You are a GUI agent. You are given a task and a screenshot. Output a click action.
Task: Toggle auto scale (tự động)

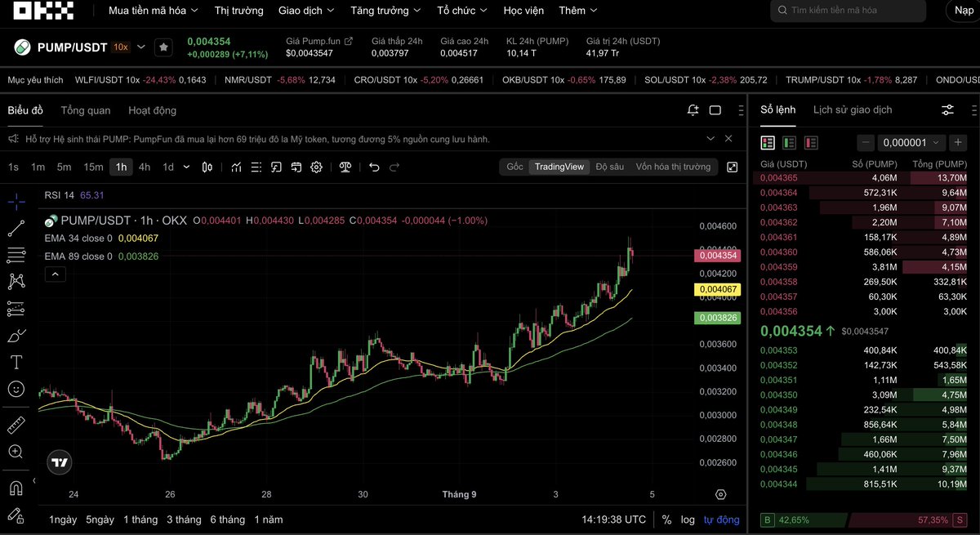coord(721,519)
